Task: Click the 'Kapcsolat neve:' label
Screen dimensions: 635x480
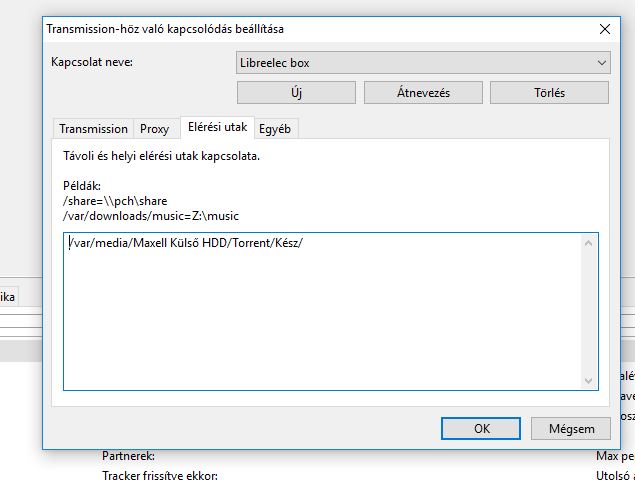Action: pos(92,62)
